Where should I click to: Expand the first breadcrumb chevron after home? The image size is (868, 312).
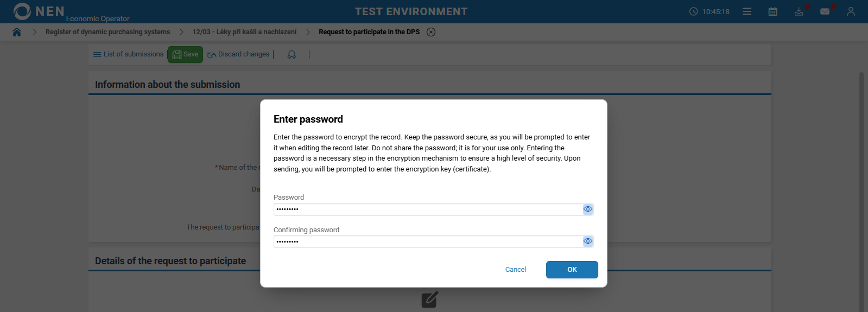[x=35, y=32]
